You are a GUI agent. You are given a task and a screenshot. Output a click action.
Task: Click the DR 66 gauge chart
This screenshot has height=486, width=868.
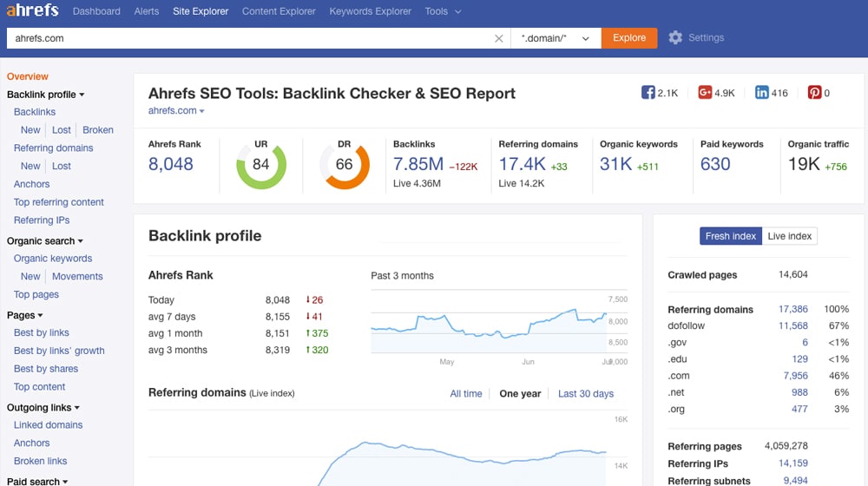345,164
